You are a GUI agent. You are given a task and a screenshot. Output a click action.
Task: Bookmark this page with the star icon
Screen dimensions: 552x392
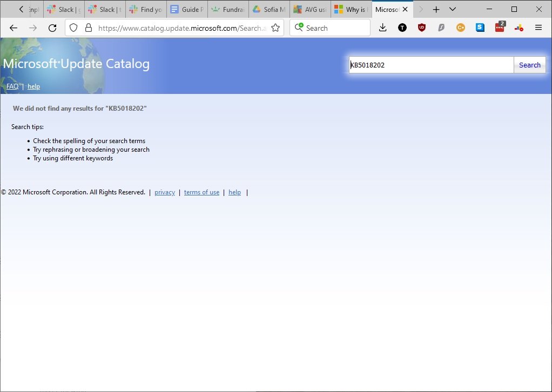[x=275, y=28]
